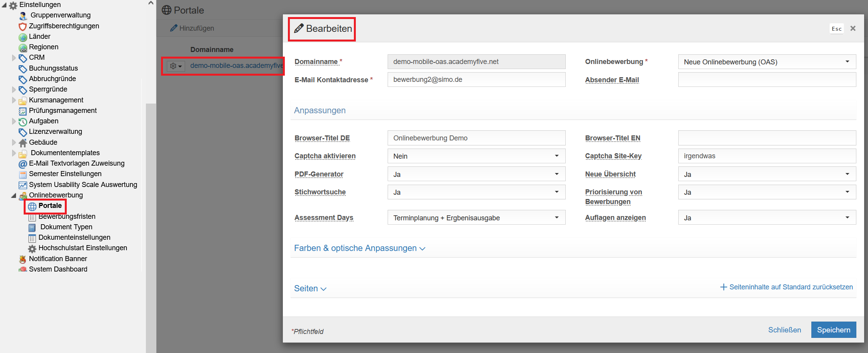Close the Bearbeiten dialog with X
868x353 pixels.
click(853, 28)
